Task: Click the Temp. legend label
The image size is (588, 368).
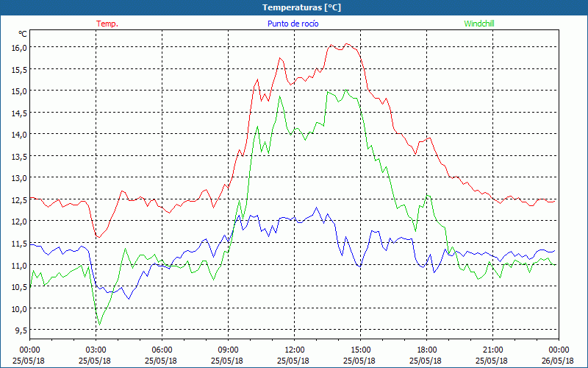Action: (107, 24)
